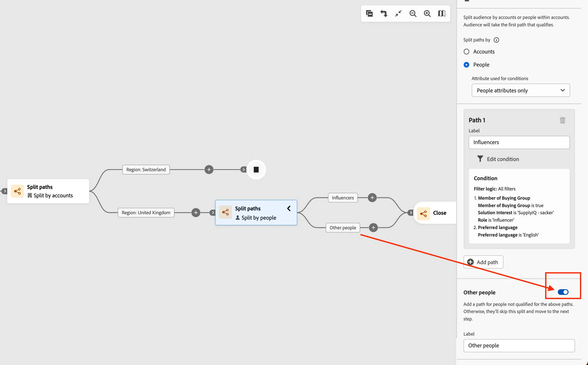The height and width of the screenshot is (365, 588).
Task: Click "Solution Interest is 'SupplyIQ - sacker'" text
Action: (x=516, y=213)
